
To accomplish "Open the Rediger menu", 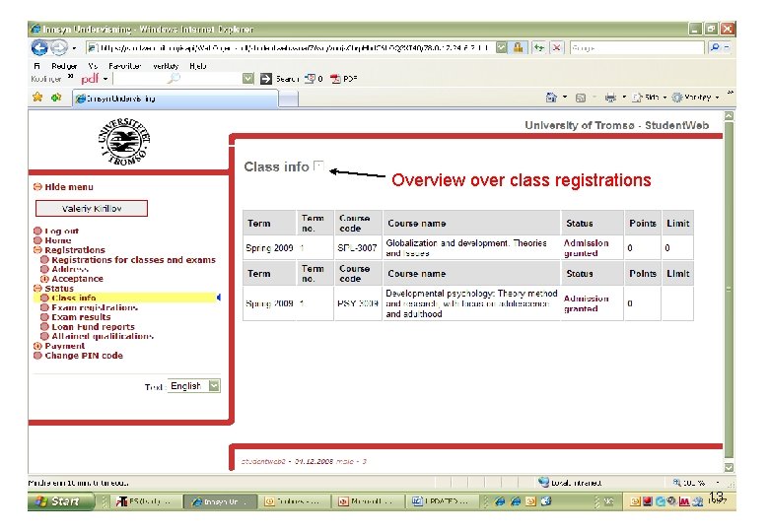I will tap(64, 66).
